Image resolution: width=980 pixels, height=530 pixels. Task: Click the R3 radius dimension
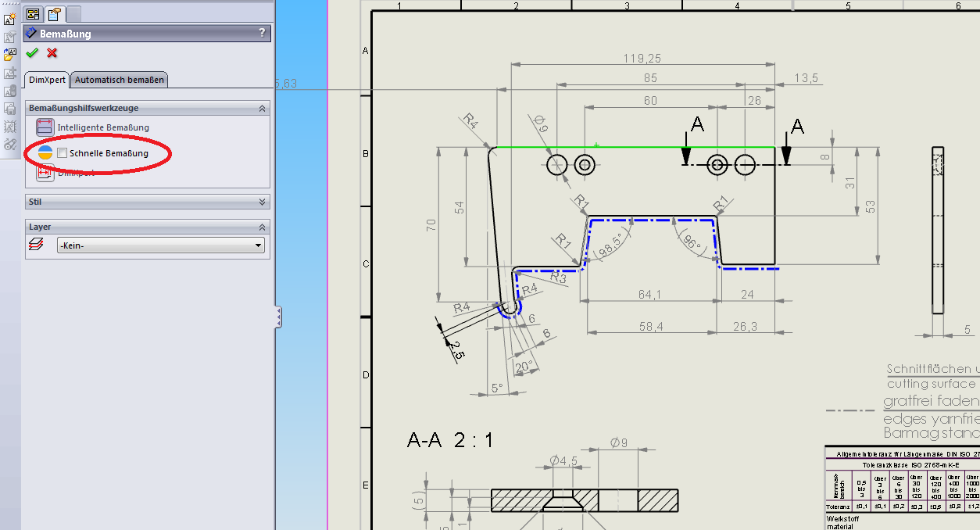558,276
